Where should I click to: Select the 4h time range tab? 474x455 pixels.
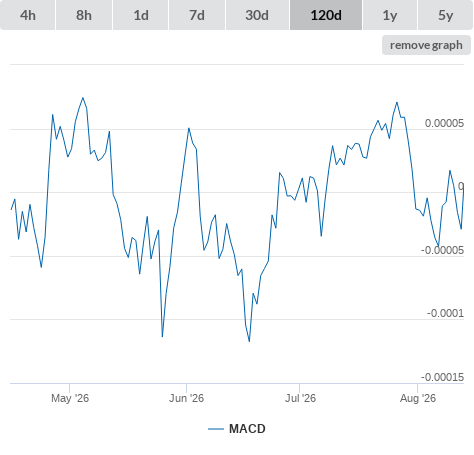[28, 15]
